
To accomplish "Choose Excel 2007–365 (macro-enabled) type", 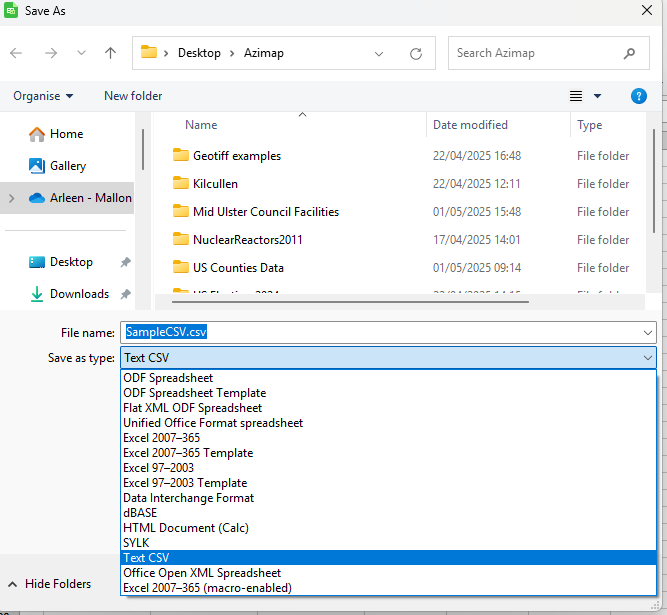I will click(388, 588).
